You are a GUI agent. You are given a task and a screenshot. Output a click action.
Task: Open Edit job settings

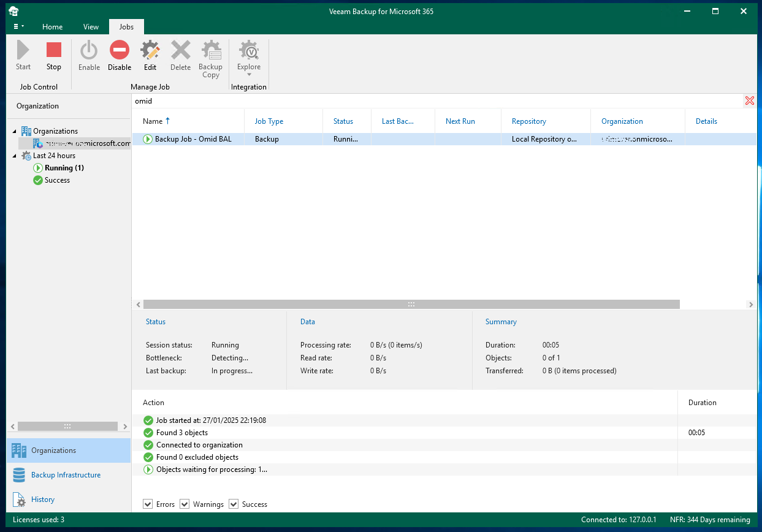point(150,55)
